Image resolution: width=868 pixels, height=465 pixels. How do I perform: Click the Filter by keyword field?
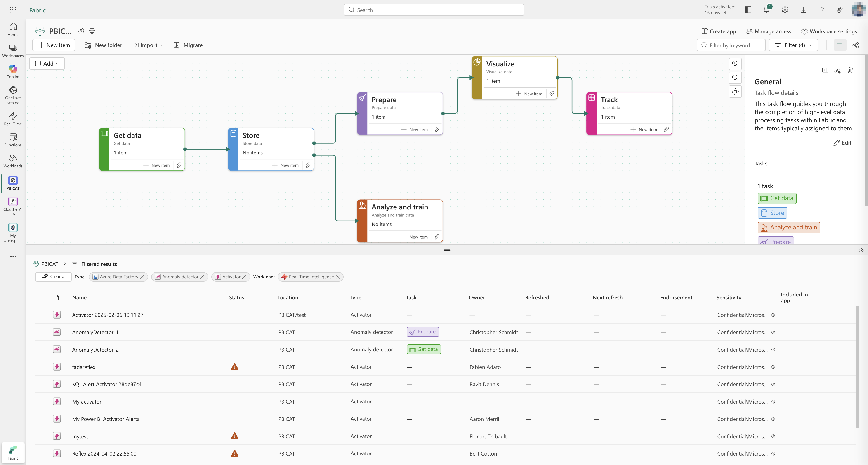click(731, 45)
